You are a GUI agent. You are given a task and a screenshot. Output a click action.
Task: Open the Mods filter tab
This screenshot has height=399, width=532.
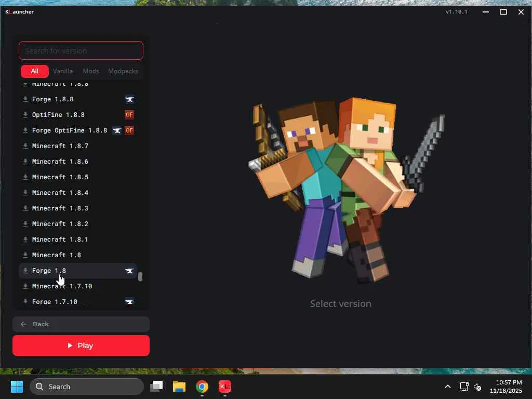pyautogui.click(x=91, y=71)
